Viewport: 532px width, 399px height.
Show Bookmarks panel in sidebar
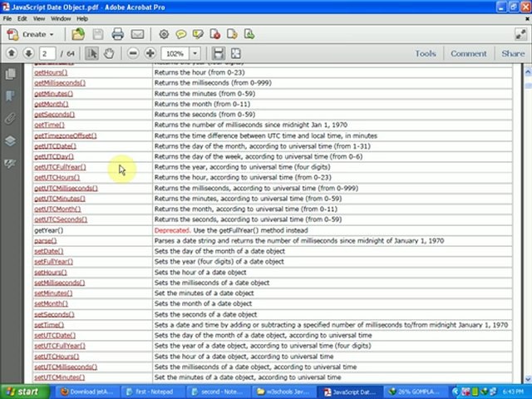tap(11, 96)
